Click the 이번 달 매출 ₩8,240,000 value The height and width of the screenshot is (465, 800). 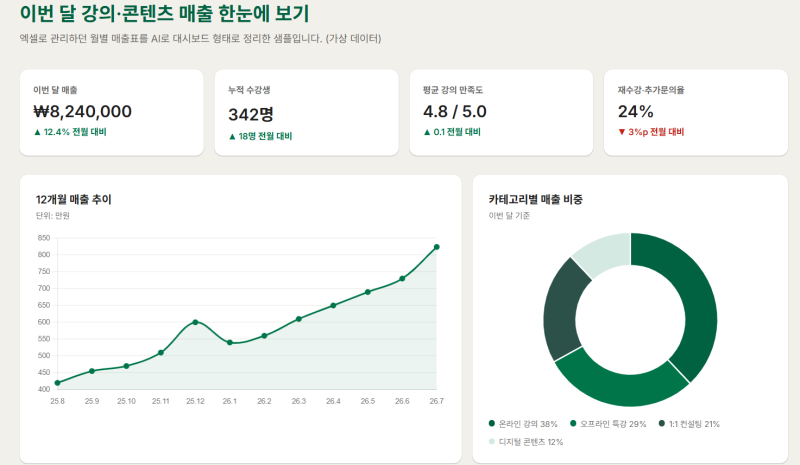pos(83,111)
